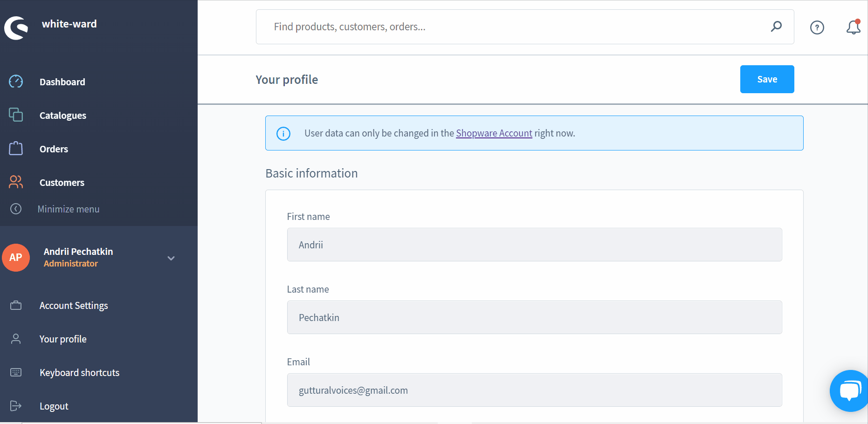Open notifications bell icon
This screenshot has height=424, width=868.
[853, 27]
